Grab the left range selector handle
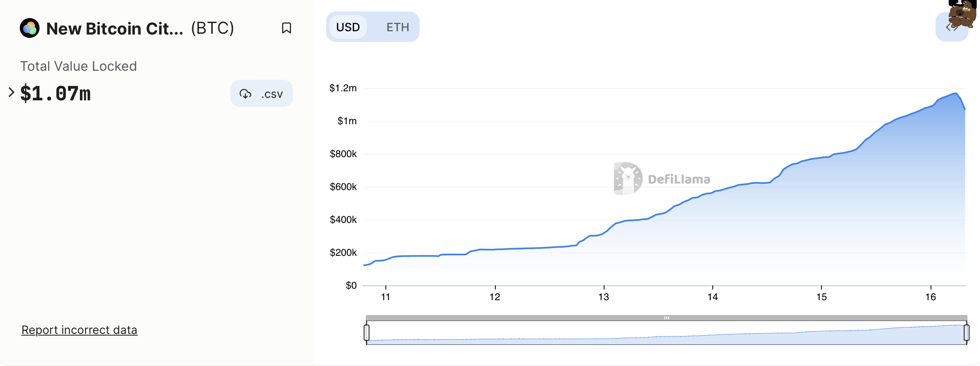980x366 pixels. click(x=366, y=333)
